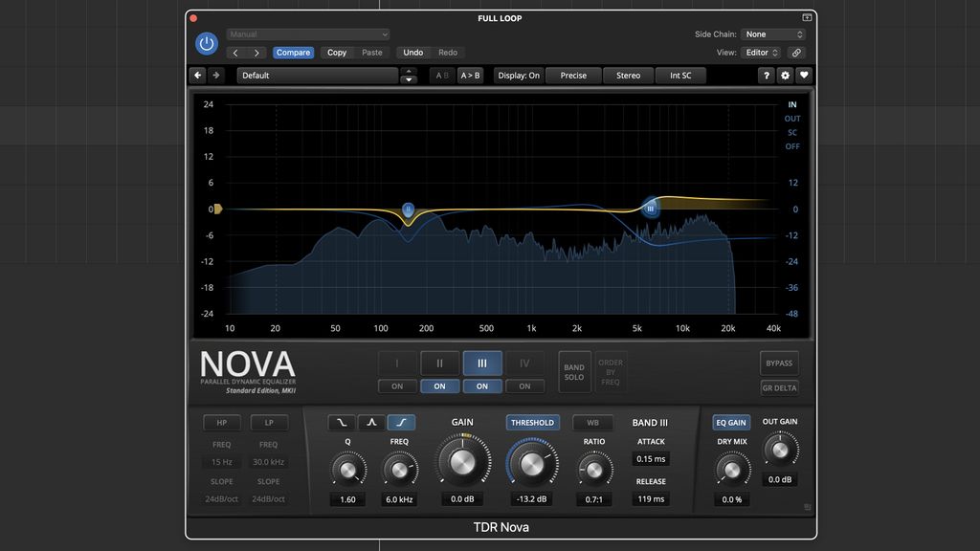Open the Manual preset dropdown
The width and height of the screenshot is (980, 551).
[x=308, y=34]
